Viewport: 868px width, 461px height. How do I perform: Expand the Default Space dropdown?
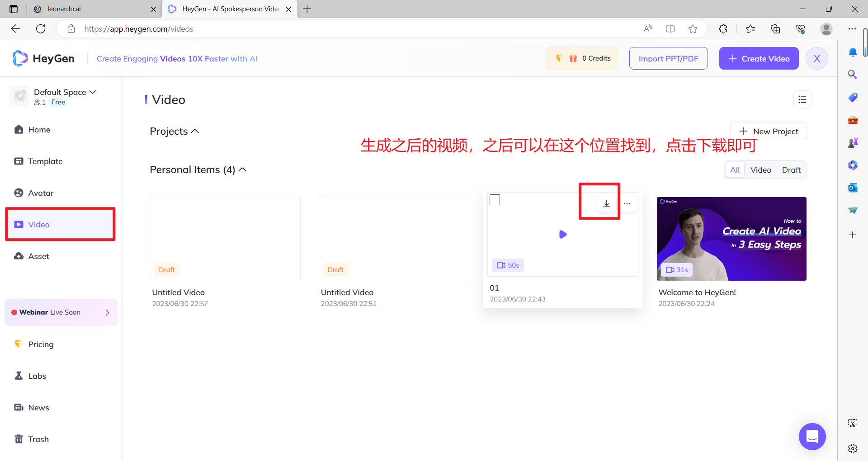tap(65, 92)
